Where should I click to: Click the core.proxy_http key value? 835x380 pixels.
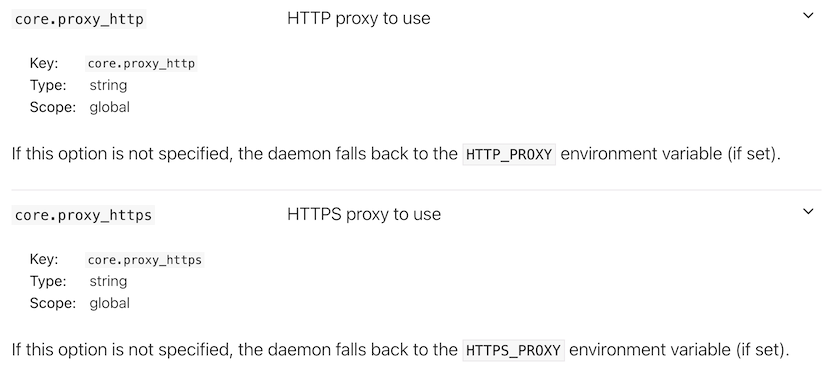[141, 63]
